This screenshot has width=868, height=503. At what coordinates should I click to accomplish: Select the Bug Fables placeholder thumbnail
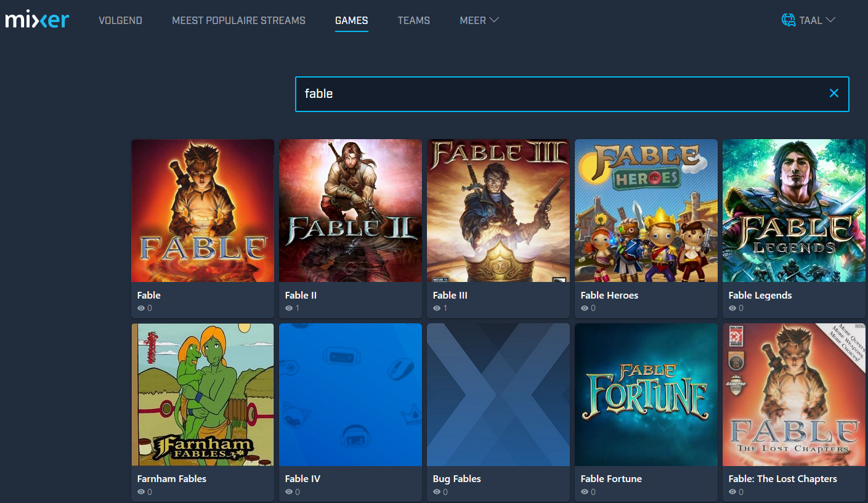click(x=498, y=395)
